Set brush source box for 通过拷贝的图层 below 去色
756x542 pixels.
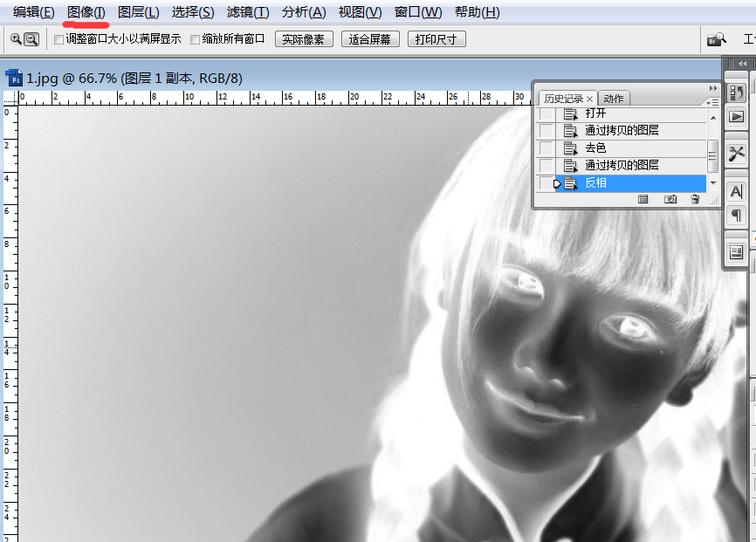[x=546, y=166]
